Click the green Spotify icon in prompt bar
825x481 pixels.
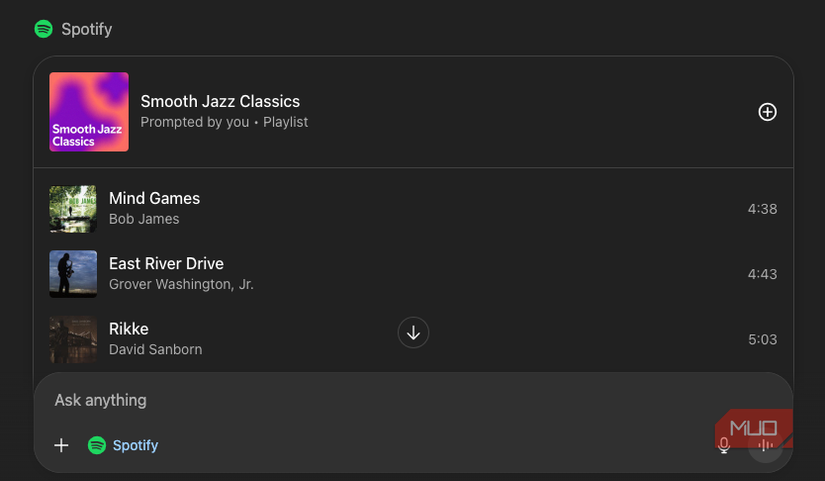click(x=97, y=445)
